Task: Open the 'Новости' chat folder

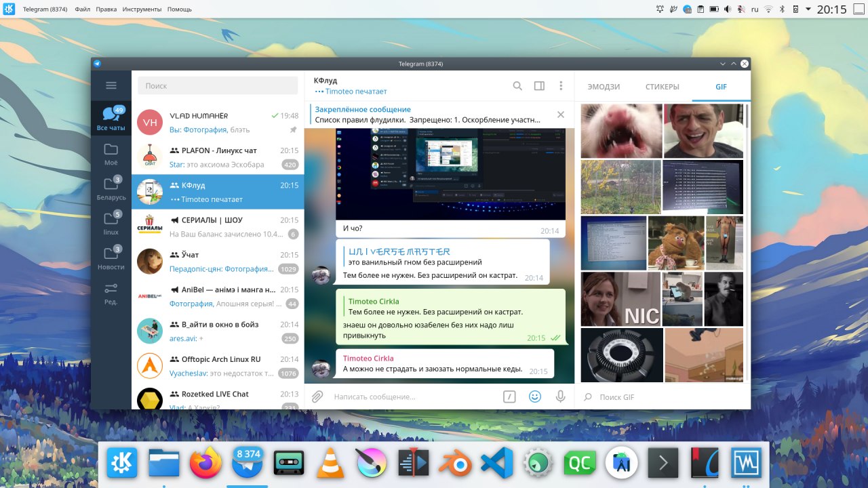Action: (111, 258)
